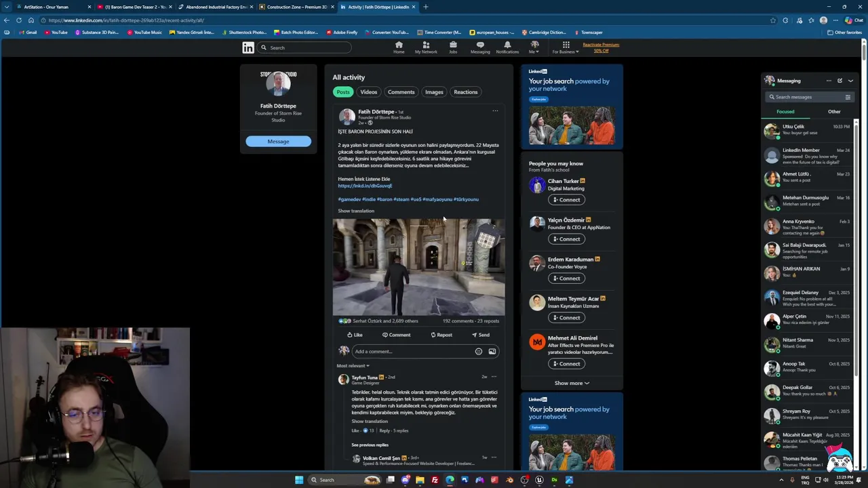Image resolution: width=868 pixels, height=488 pixels.
Task: Click the Comment button on post
Action: [396, 335]
